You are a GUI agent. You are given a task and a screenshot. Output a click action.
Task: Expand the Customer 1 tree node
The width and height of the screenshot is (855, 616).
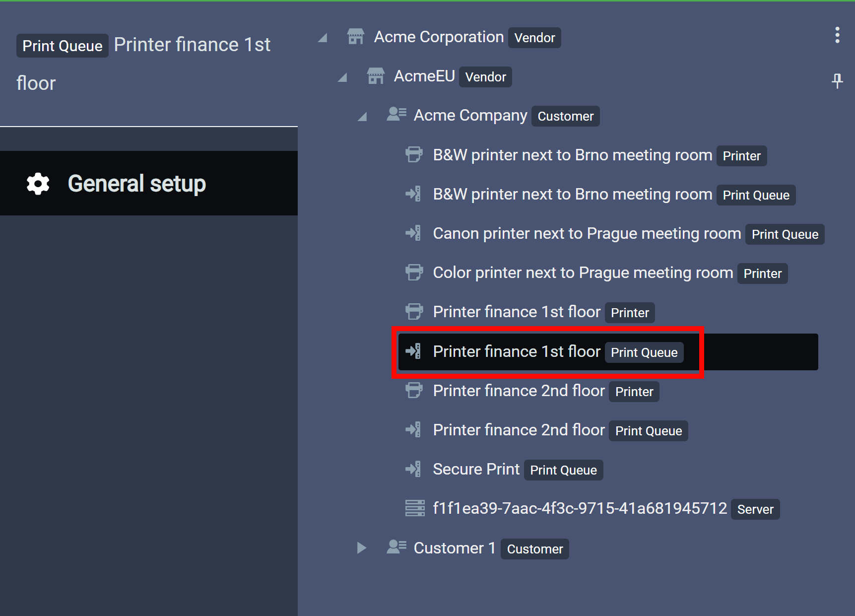pyautogui.click(x=362, y=548)
